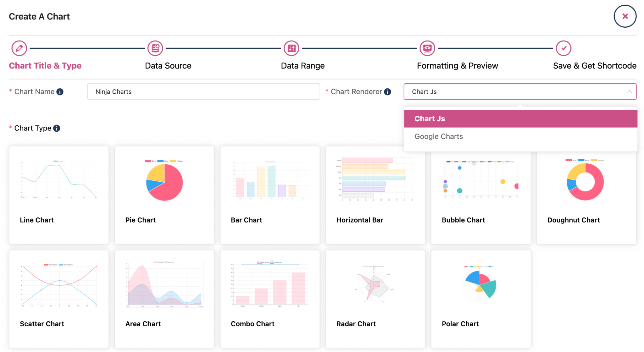Close the Create A Chart dialog
The image size is (644, 352).
(x=625, y=16)
